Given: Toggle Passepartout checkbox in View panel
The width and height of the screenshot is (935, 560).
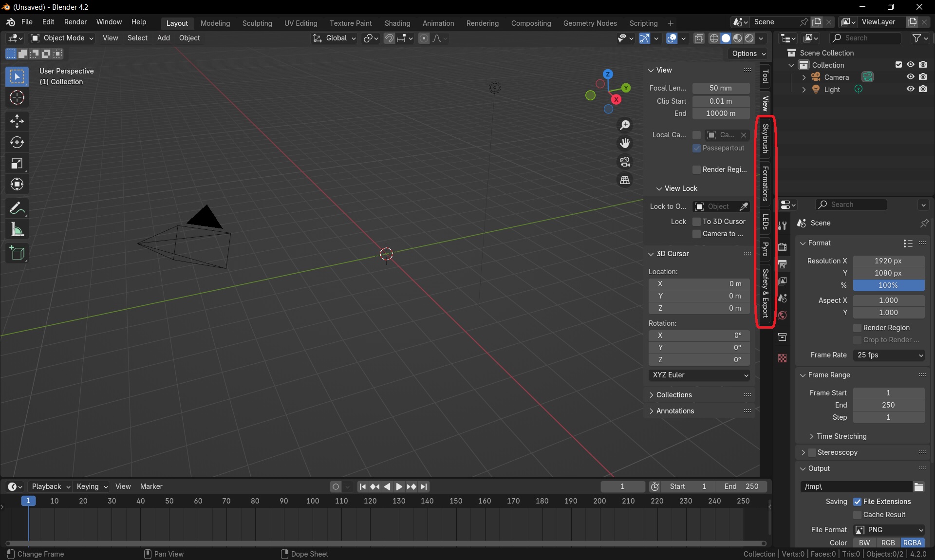Looking at the screenshot, I should click(696, 148).
